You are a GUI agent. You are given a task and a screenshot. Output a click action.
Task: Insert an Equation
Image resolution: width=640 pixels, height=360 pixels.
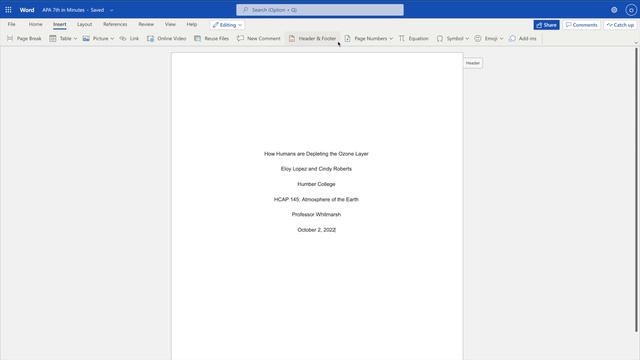[x=413, y=38]
